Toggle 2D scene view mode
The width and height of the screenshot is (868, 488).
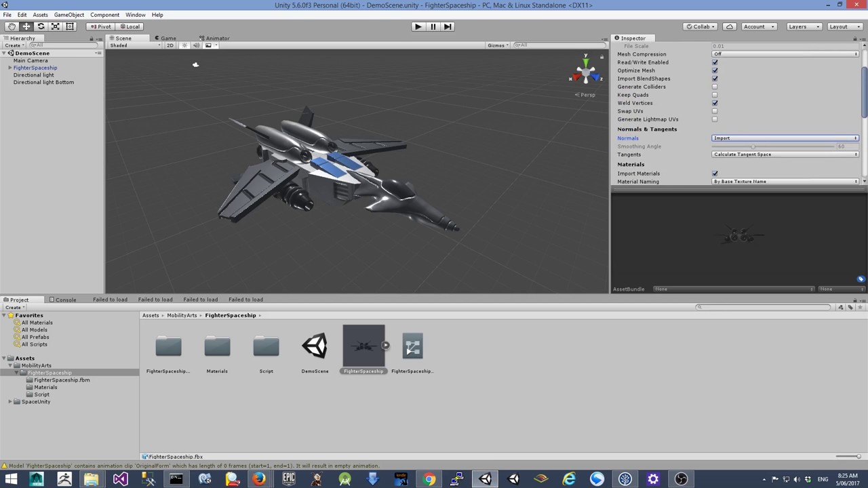click(170, 45)
